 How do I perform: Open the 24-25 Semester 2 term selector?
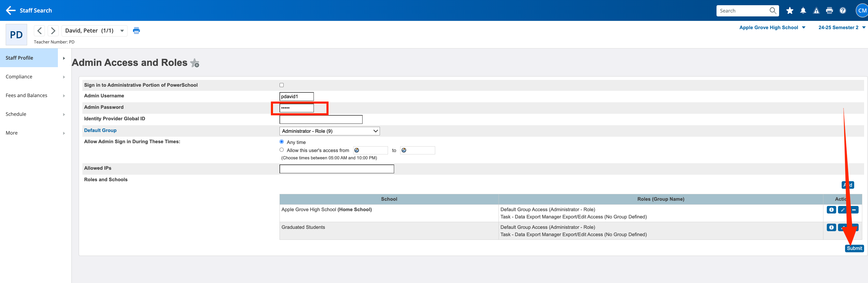pos(842,28)
